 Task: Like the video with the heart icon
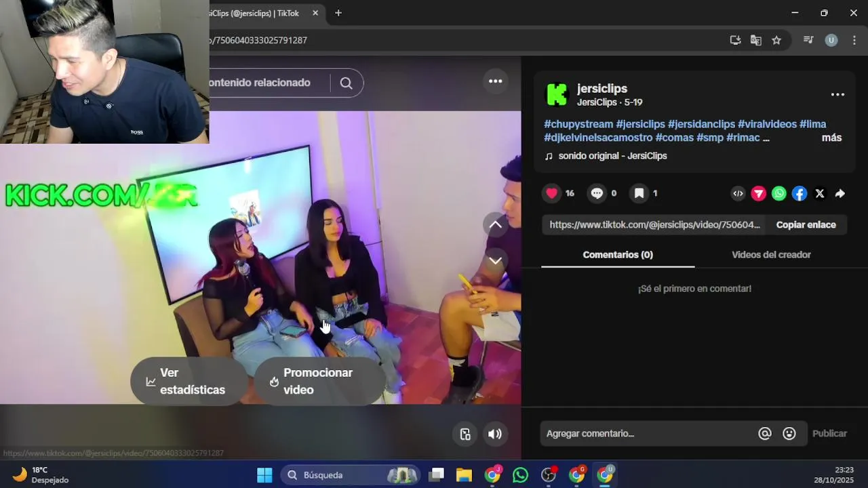[552, 193]
